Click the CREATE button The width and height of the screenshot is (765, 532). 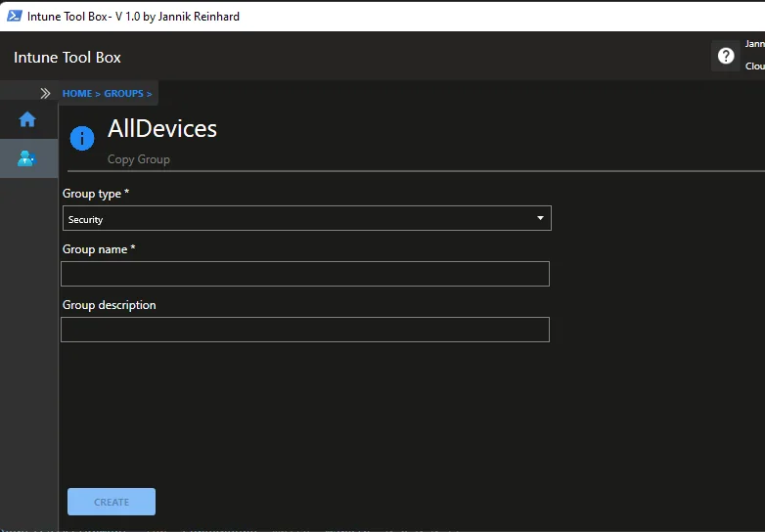(112, 502)
